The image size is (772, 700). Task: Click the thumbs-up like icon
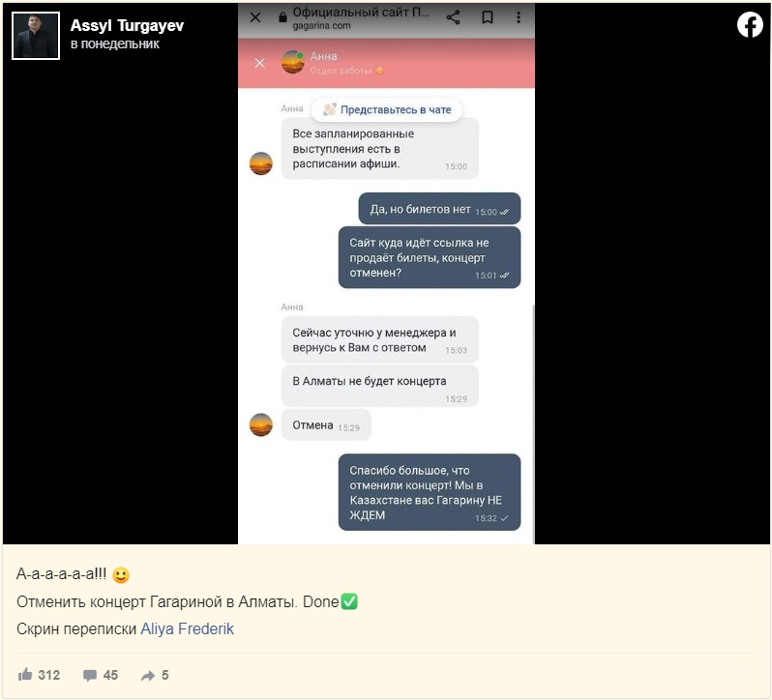(25, 675)
